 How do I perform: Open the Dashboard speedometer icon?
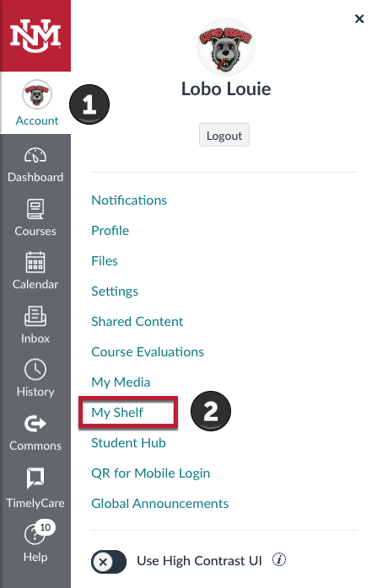click(x=35, y=155)
